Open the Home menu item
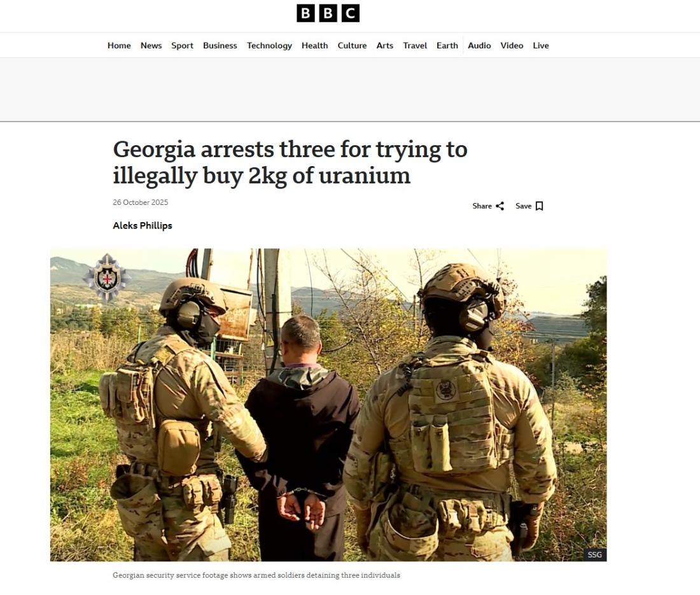Screen dimensions: 700x595 (119, 46)
